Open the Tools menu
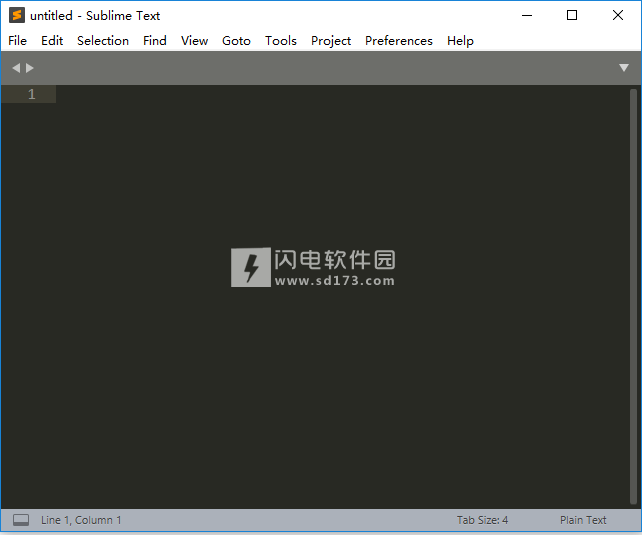The width and height of the screenshot is (642, 535). [x=280, y=41]
